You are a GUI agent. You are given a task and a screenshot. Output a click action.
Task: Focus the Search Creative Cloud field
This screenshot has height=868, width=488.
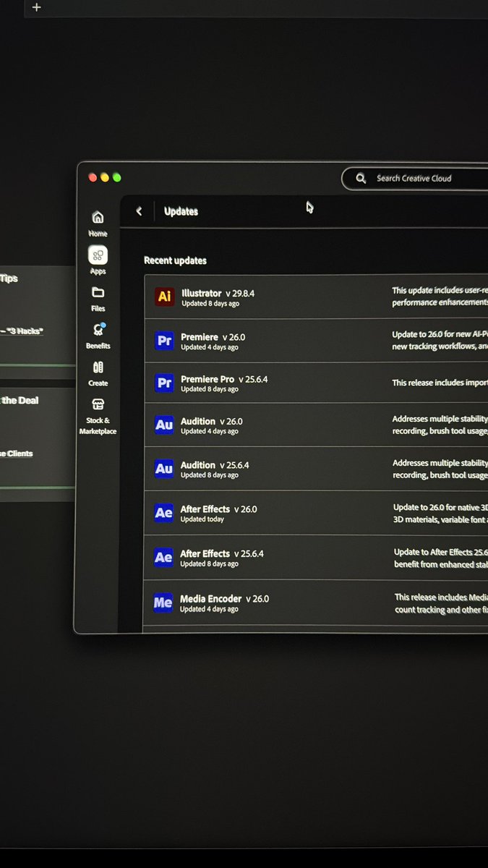415,178
